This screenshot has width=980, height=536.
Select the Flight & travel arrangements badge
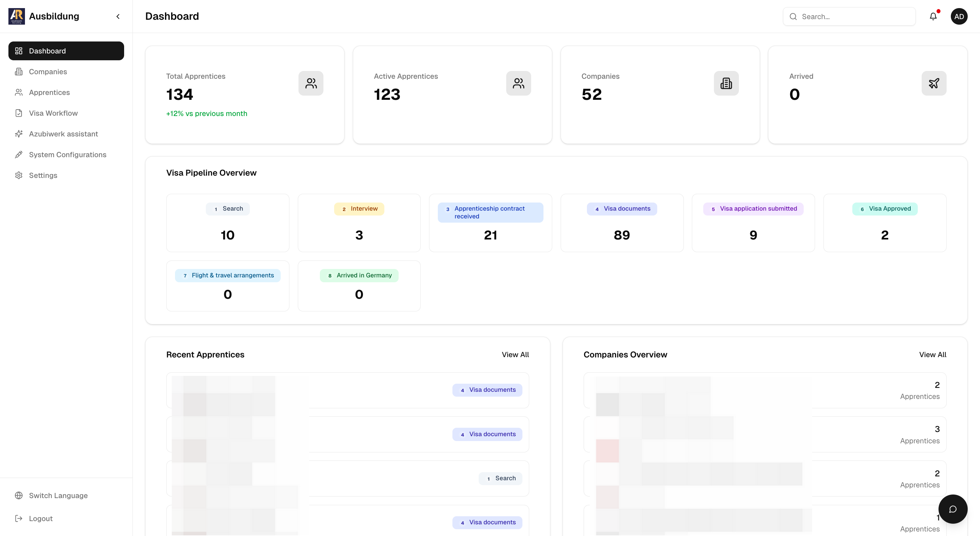(x=227, y=275)
